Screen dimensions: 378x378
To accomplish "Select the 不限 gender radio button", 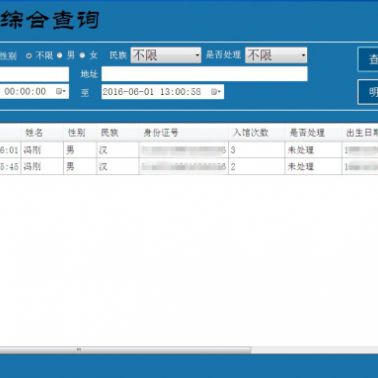I will point(29,55).
